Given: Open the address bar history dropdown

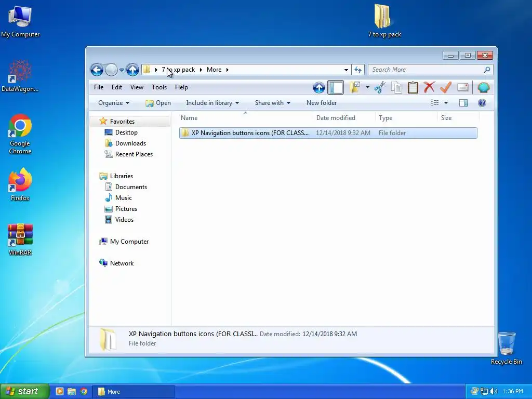Looking at the screenshot, I should [346, 70].
